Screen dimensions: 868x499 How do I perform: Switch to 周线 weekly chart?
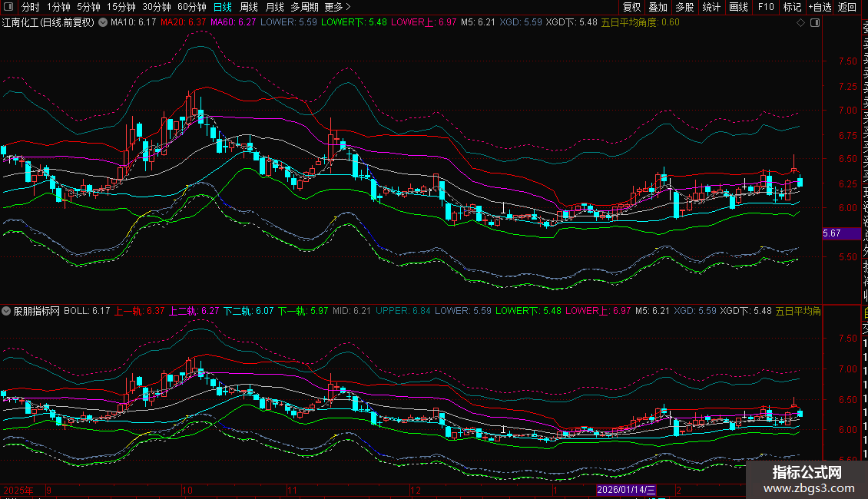pyautogui.click(x=249, y=7)
